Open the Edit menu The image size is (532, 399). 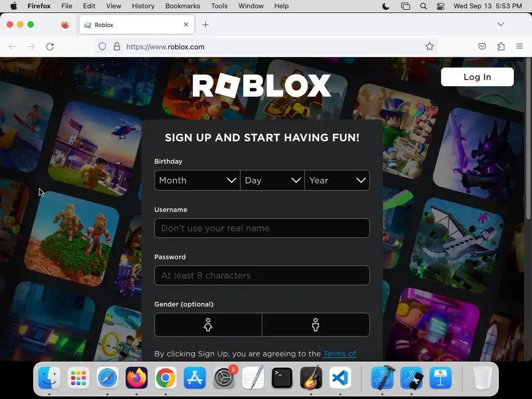pos(89,6)
